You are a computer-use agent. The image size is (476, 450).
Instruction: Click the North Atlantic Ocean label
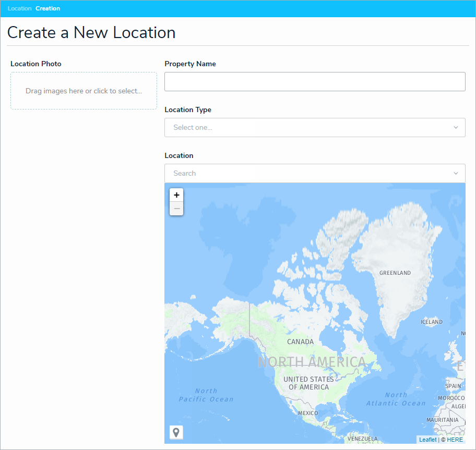[x=396, y=399]
